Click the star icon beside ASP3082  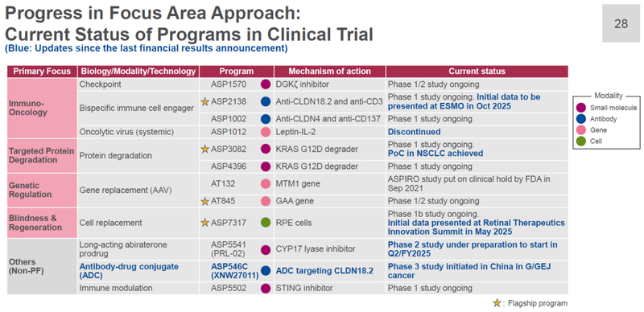pyautogui.click(x=205, y=149)
